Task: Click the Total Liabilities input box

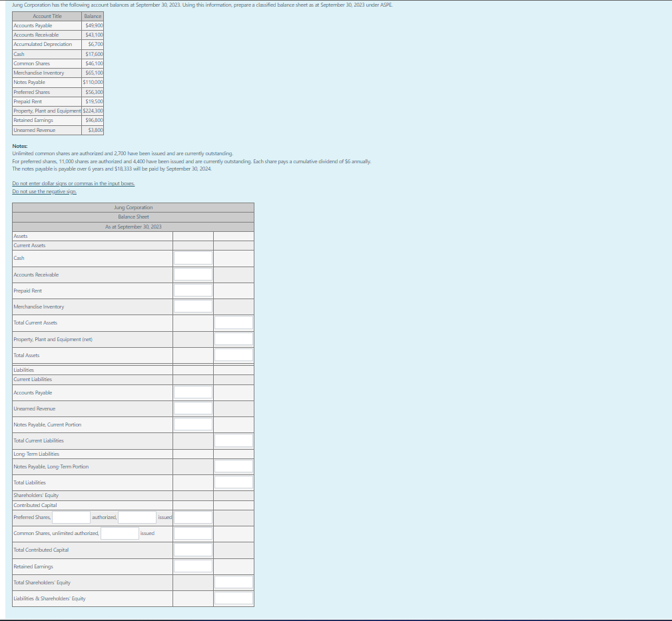Action: coord(233,482)
